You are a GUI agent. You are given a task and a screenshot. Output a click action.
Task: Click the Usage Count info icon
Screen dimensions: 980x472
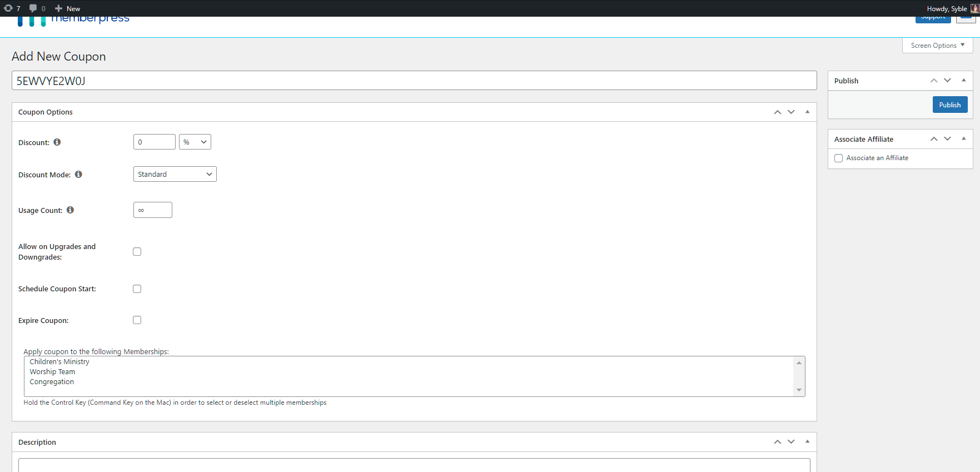70,210
